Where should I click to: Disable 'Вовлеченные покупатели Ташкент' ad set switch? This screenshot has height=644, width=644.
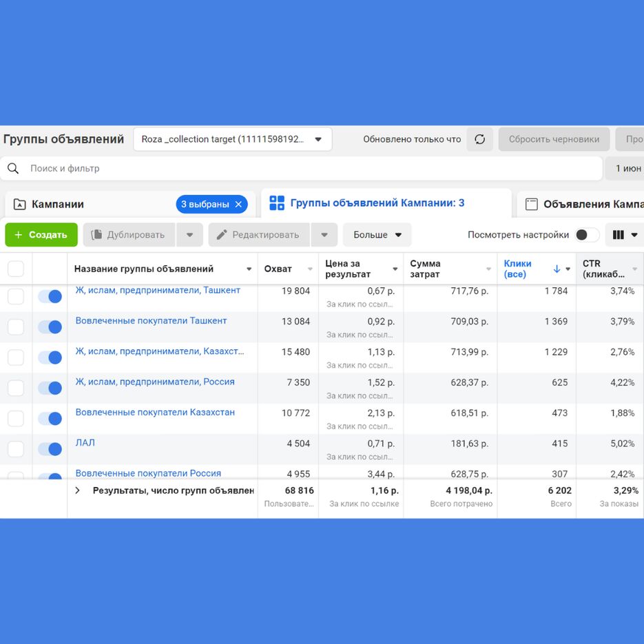pyautogui.click(x=50, y=327)
